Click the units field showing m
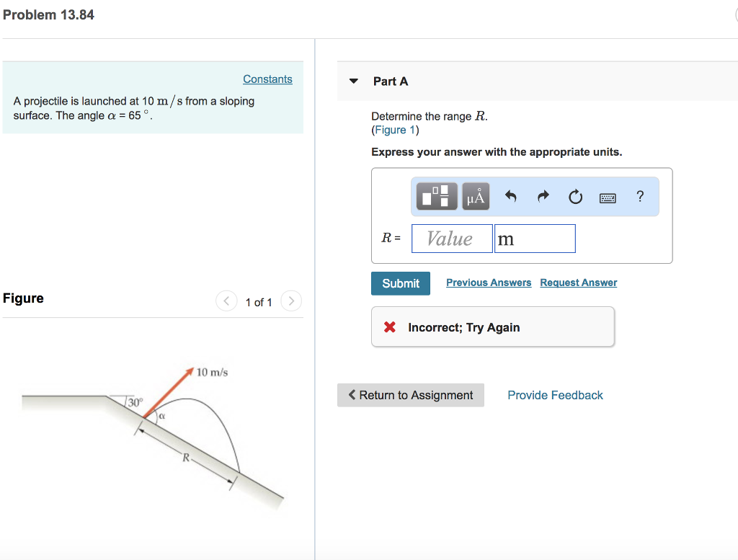Screen dimensions: 738x560 tap(534, 238)
